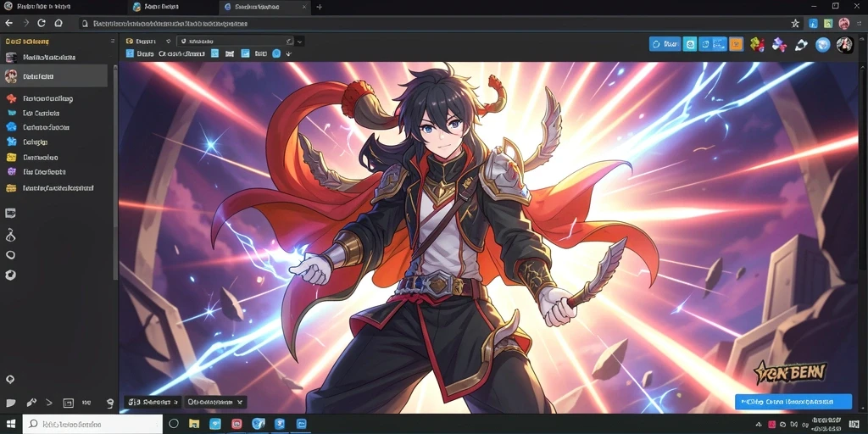This screenshot has height=434, width=868.
Task: Click the sidebar pin icon above bottom row
Action: pos(9,380)
